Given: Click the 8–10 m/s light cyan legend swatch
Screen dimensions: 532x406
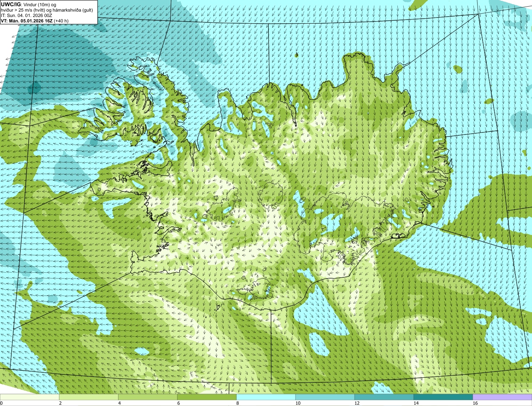Looking at the screenshot, I should pyautogui.click(x=266, y=397).
